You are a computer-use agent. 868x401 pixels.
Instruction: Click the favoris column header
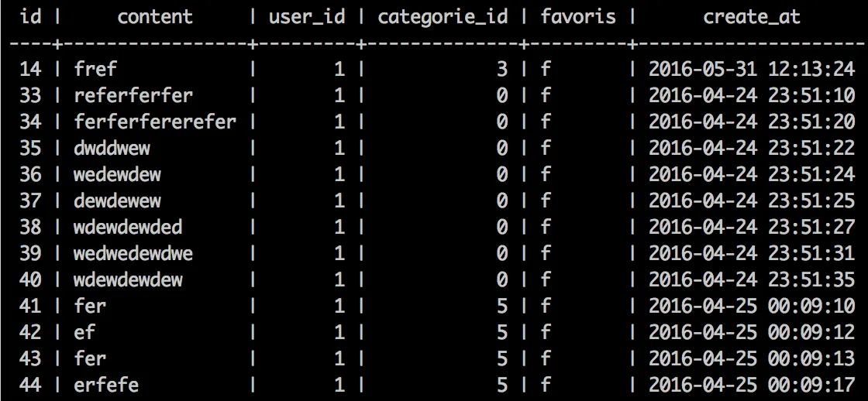[x=578, y=16]
